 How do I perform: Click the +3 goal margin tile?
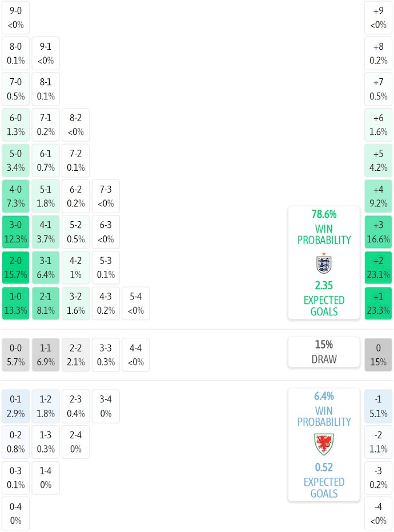click(x=378, y=232)
